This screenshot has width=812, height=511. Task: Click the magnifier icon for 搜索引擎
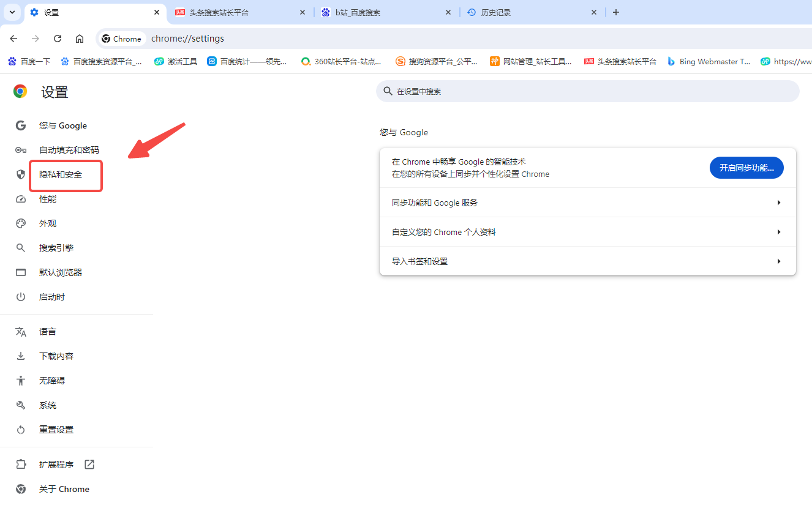tap(21, 248)
